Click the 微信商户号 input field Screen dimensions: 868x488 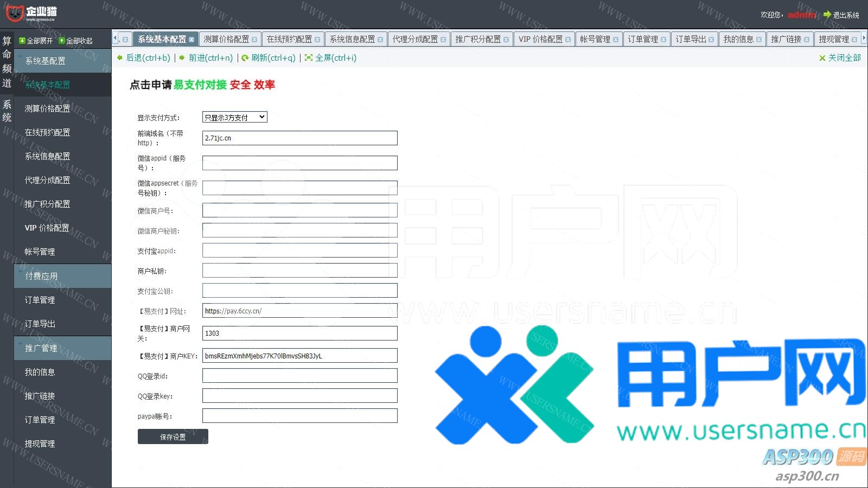300,210
